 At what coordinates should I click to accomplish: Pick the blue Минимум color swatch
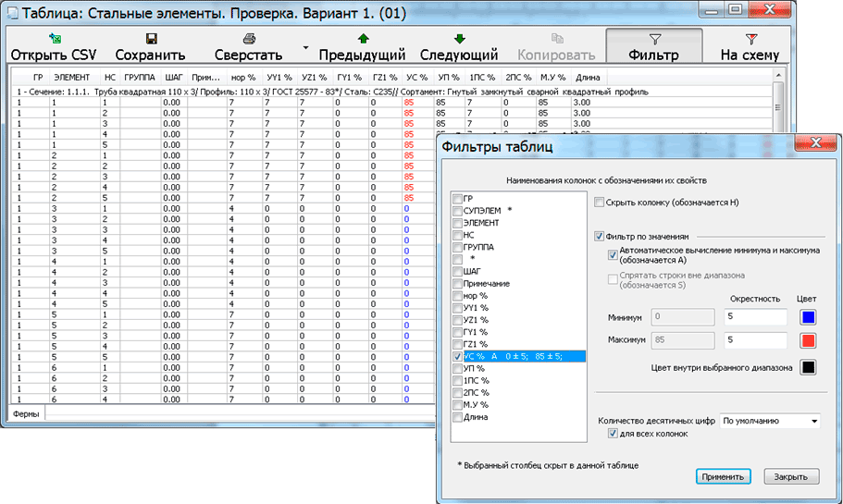click(808, 318)
